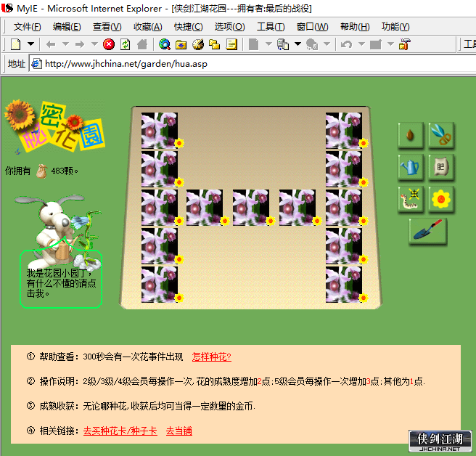Expand the gray document icon dropdown

(268, 44)
